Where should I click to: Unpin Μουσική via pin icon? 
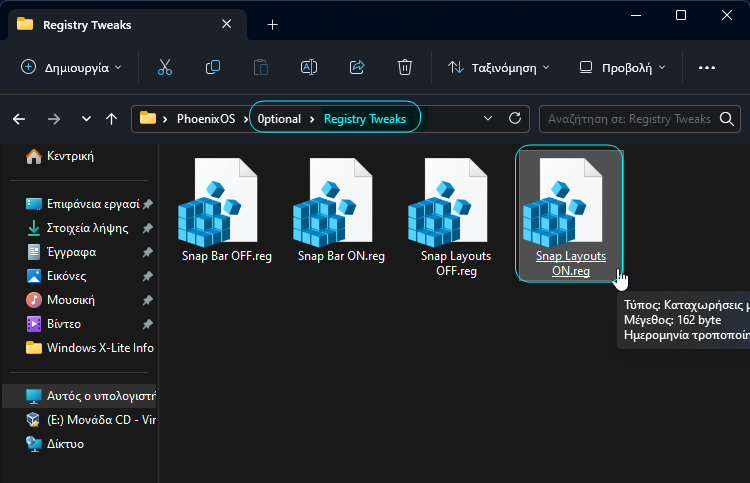tap(148, 300)
